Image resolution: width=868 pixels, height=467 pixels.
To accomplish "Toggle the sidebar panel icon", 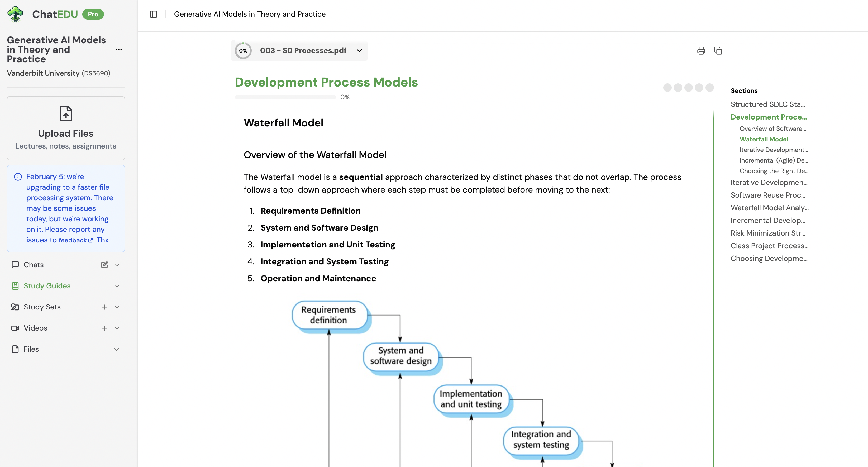I will pyautogui.click(x=153, y=14).
